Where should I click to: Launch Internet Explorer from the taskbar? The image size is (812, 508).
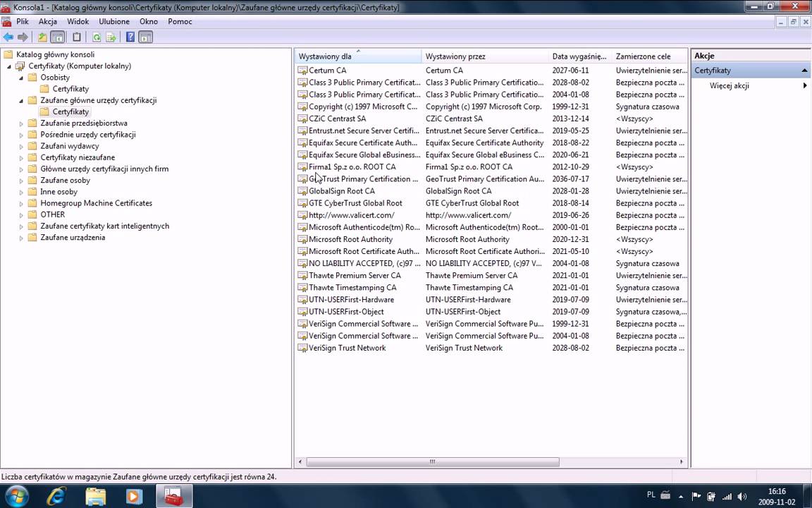[x=56, y=497]
